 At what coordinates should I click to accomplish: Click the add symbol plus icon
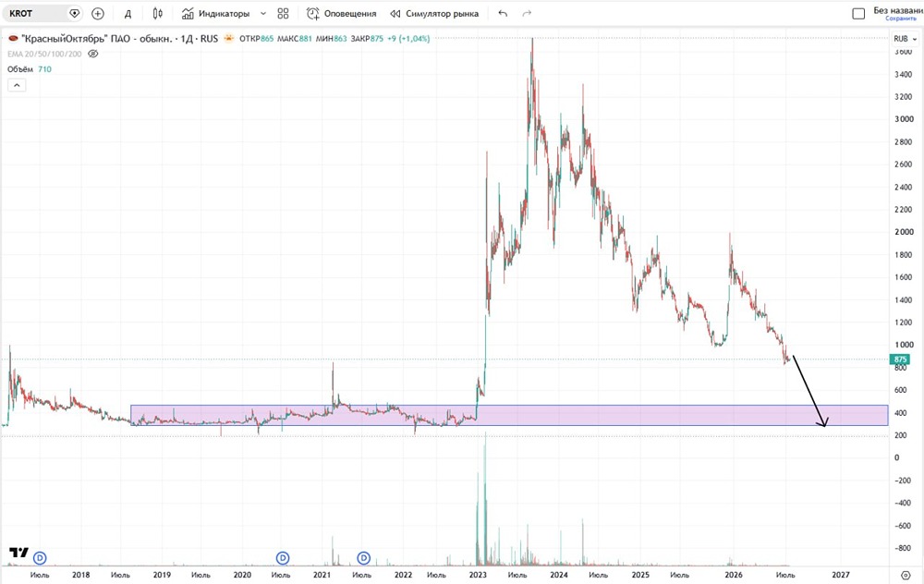coord(98,13)
